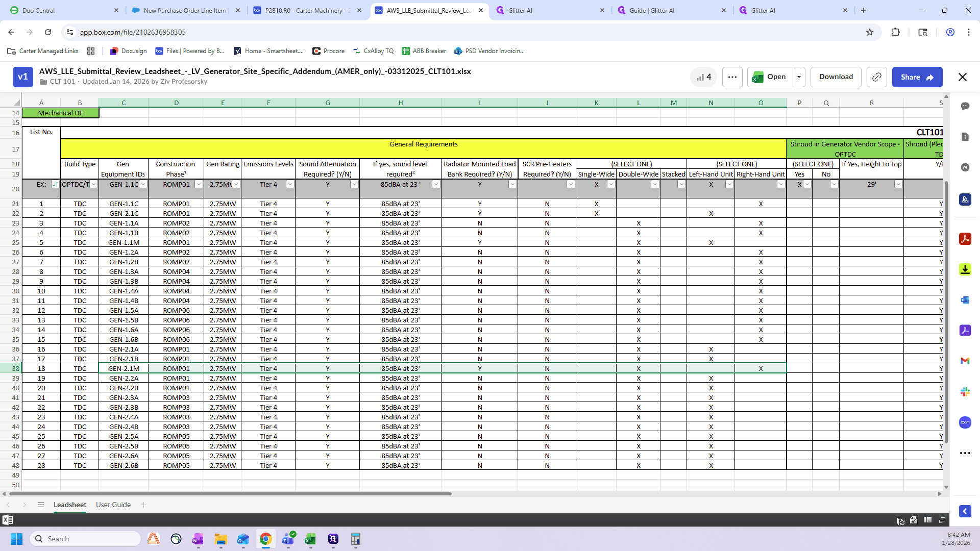Click the Download button
Image resolution: width=980 pixels, height=551 pixels.
[836, 77]
